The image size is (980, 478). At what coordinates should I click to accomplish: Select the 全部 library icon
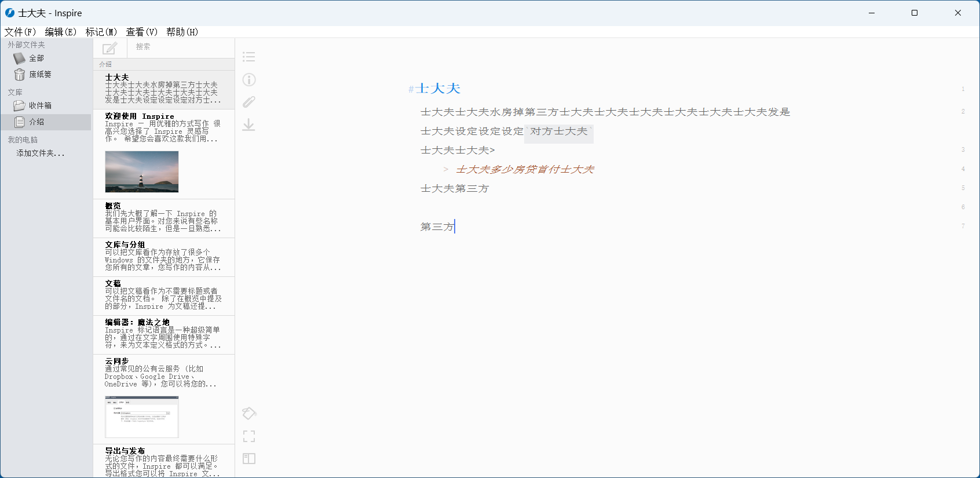(x=20, y=58)
